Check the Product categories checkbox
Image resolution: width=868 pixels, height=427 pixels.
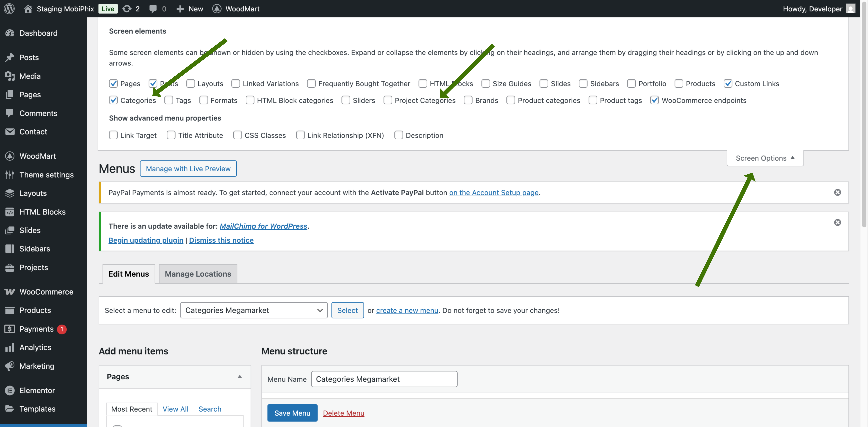511,100
